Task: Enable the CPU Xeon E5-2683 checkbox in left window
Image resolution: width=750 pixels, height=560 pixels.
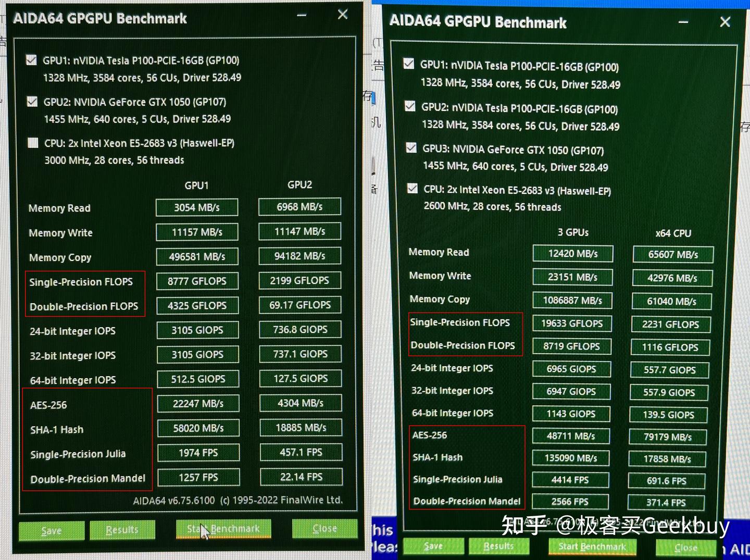Action: pyautogui.click(x=33, y=143)
